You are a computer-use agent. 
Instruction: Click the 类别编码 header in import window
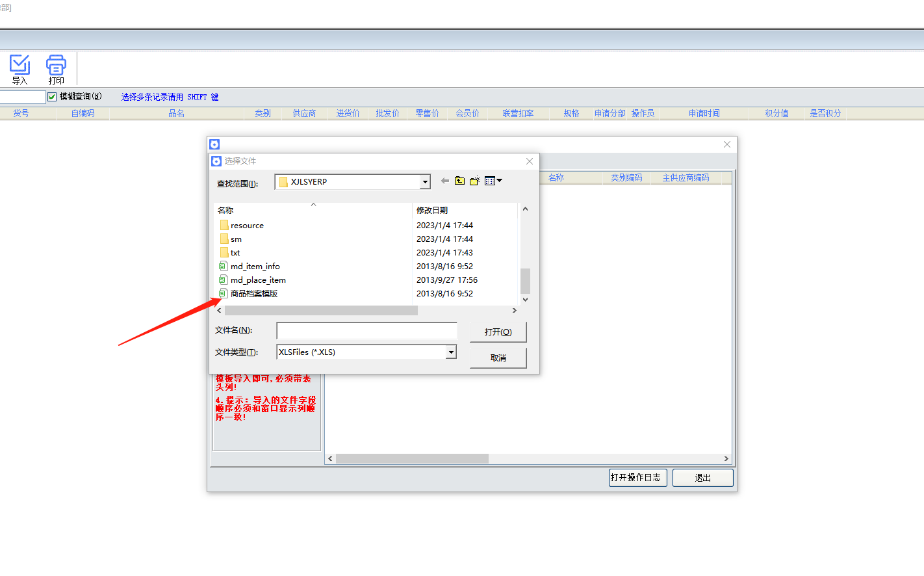[626, 177]
